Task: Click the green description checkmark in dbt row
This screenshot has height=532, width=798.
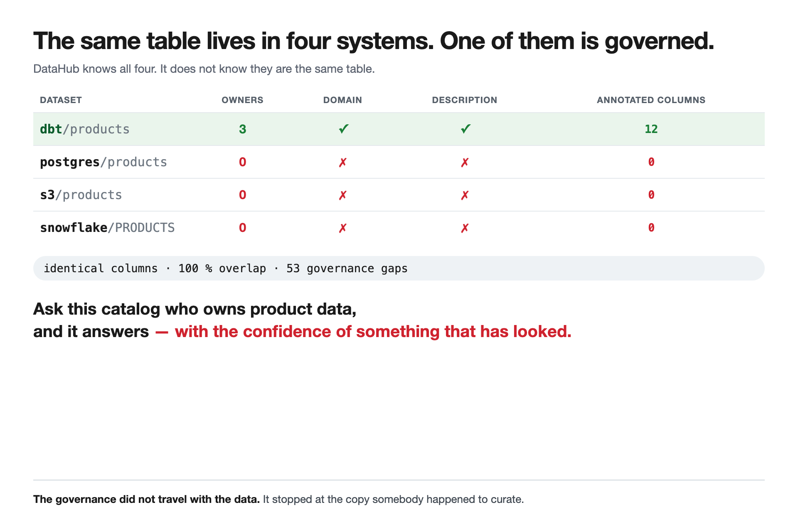Action: click(x=465, y=129)
